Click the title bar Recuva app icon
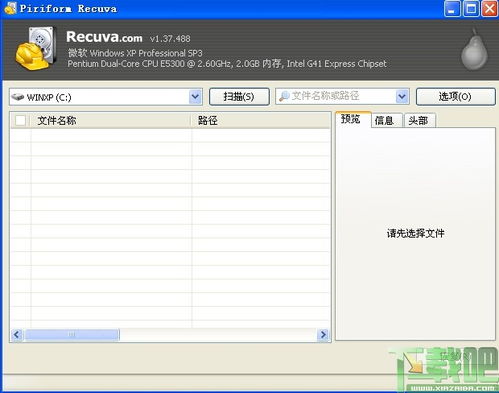This screenshot has height=393, width=499. click(x=10, y=8)
